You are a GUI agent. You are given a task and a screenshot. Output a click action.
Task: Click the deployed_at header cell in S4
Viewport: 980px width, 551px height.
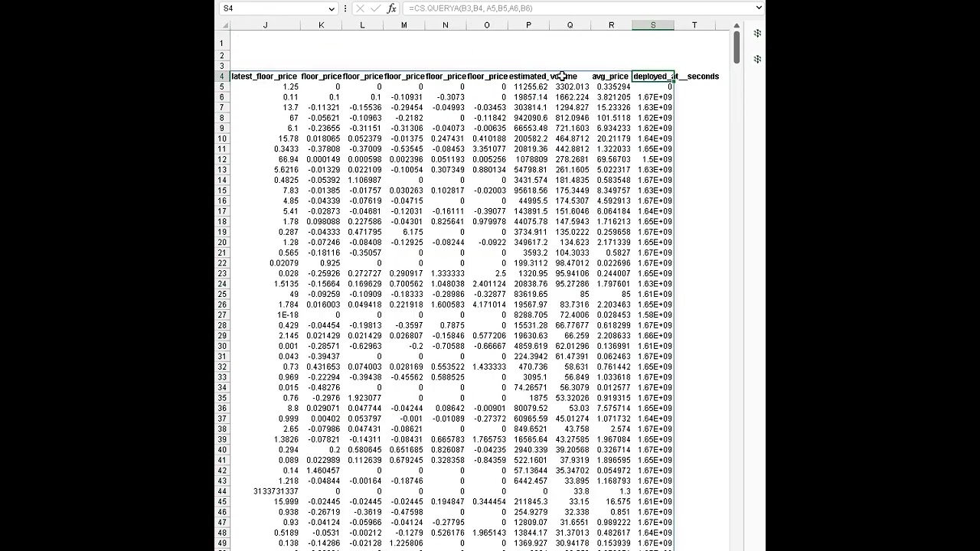click(653, 77)
